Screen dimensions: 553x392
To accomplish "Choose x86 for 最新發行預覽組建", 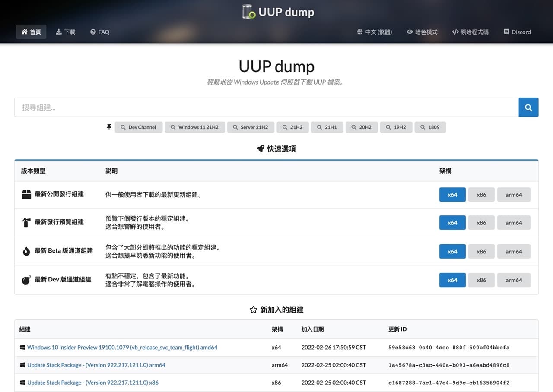I will pos(481,223).
